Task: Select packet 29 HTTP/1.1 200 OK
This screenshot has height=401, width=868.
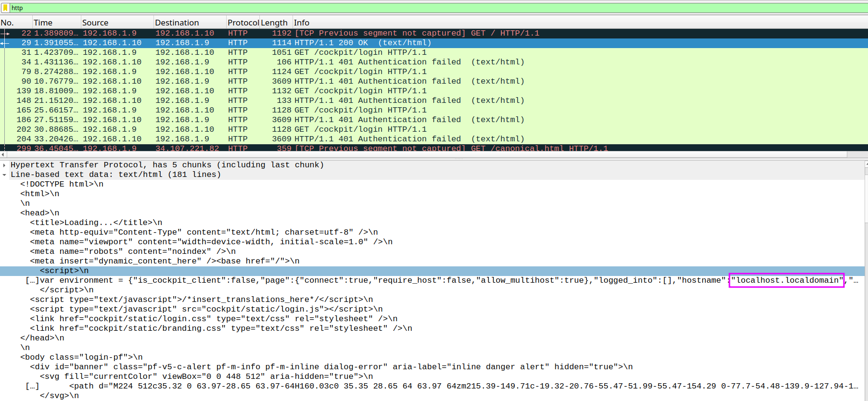Action: pos(434,43)
